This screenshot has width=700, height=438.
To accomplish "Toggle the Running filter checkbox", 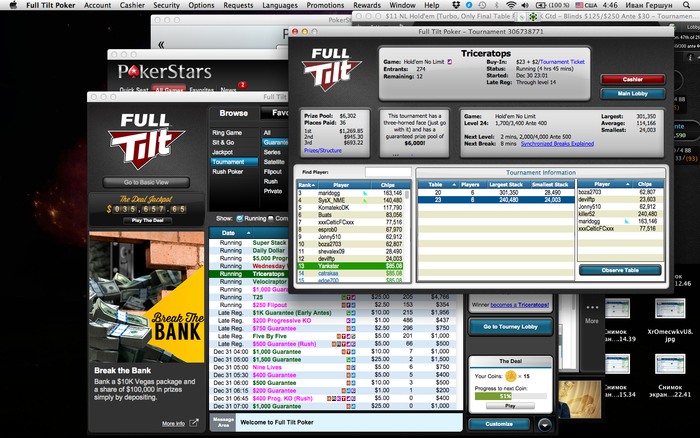I will 239,218.
